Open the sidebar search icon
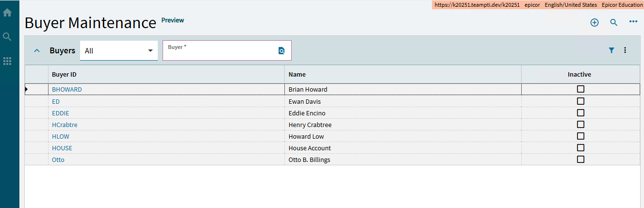 click(x=7, y=37)
